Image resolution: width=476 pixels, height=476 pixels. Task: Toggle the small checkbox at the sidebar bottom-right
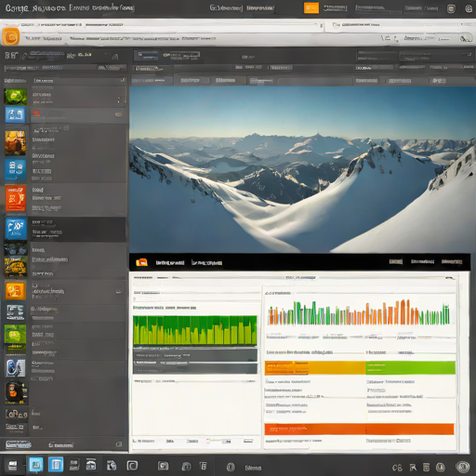[x=119, y=444]
